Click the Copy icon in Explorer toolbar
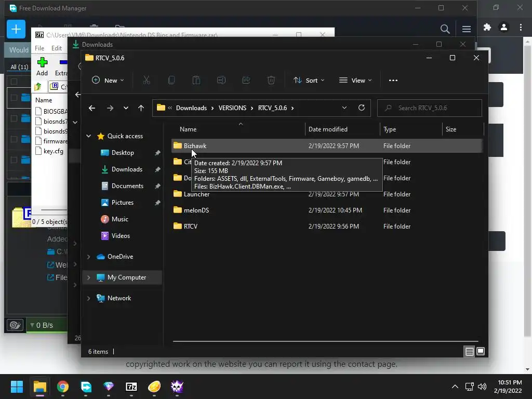Screen dimensions: 532x399 [171, 81]
